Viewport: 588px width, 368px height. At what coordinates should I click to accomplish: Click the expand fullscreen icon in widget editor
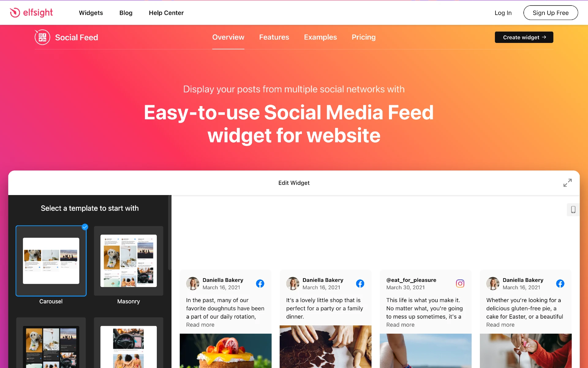pyautogui.click(x=568, y=183)
